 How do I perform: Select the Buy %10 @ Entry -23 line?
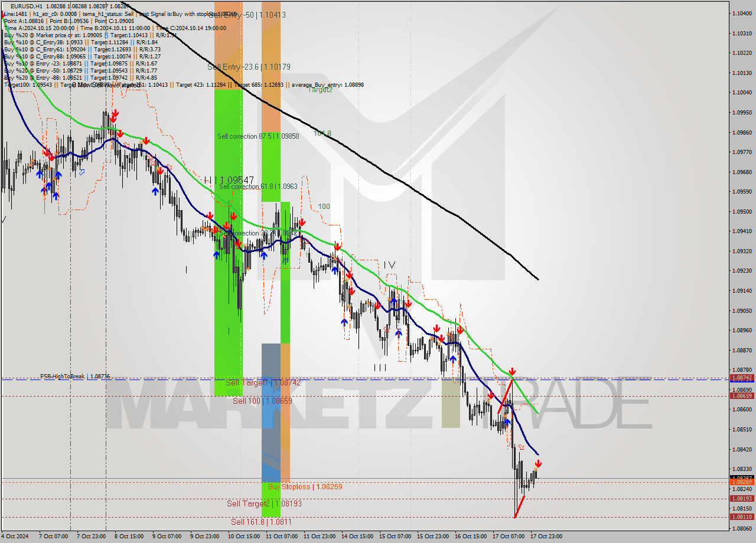click(x=80, y=63)
